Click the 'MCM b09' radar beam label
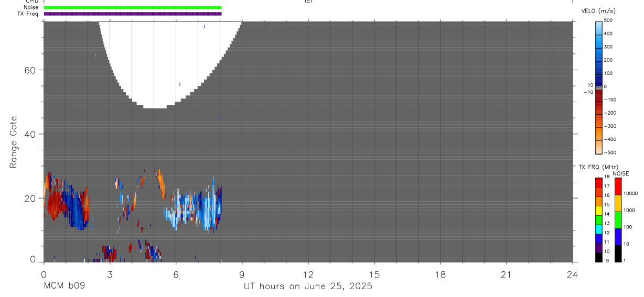 [64, 286]
